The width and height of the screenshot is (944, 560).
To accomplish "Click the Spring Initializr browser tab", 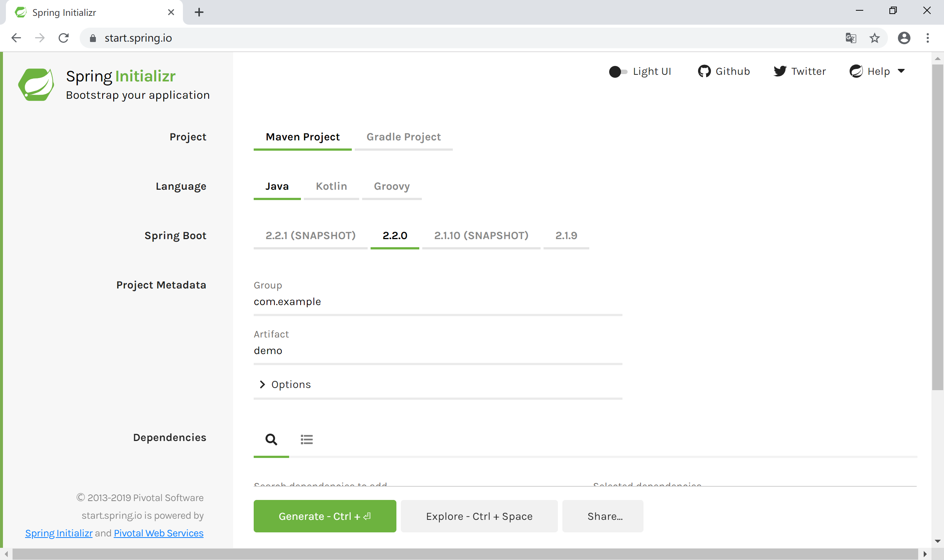I will click(91, 13).
